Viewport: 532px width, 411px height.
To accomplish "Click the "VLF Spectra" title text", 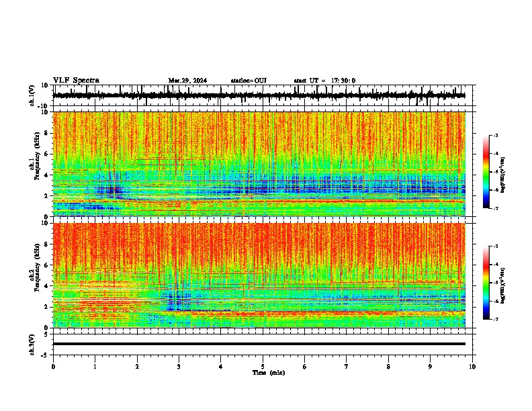I will (x=76, y=81).
